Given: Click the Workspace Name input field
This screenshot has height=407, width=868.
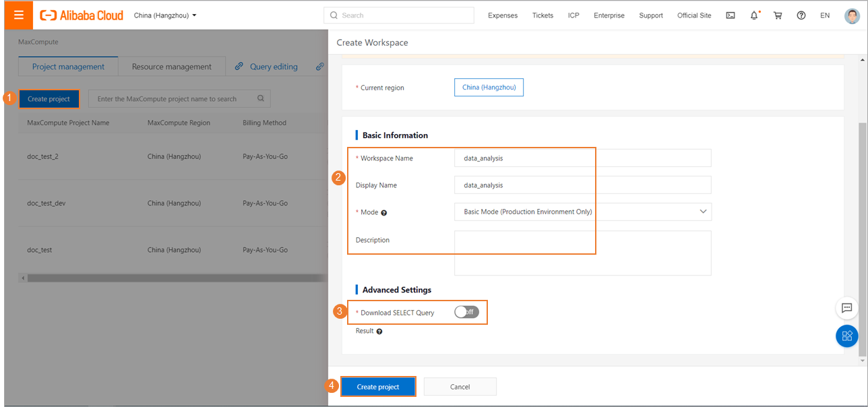Looking at the screenshot, I should point(583,158).
